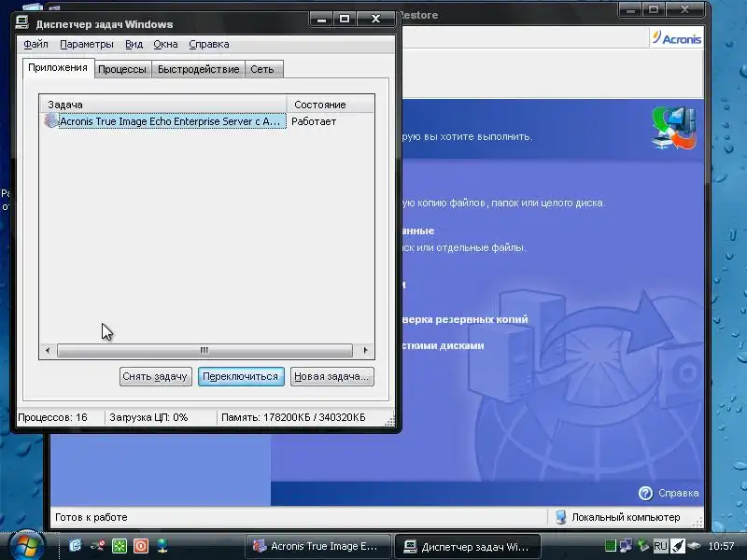Click the сткими дисками link in Acronis
747x560 pixels.
pyautogui.click(x=443, y=345)
